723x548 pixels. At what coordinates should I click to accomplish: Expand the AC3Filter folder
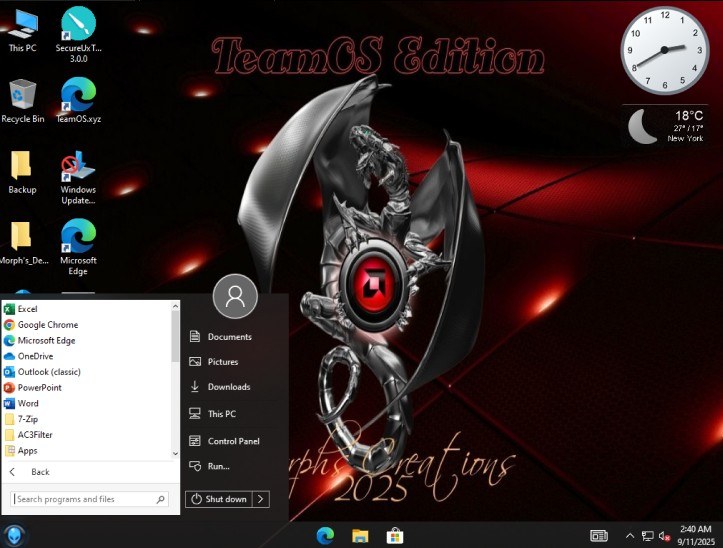click(87, 435)
